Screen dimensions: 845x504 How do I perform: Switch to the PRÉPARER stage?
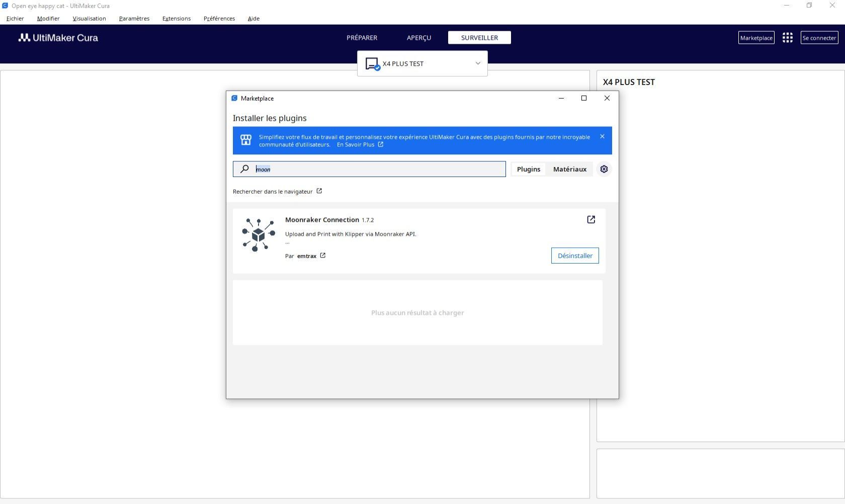pyautogui.click(x=362, y=38)
